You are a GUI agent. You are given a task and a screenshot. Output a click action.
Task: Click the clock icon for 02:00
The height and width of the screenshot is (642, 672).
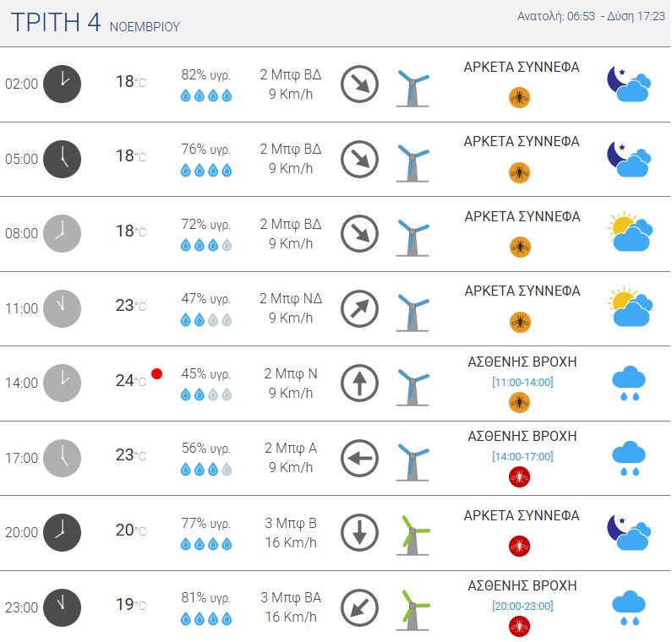(x=62, y=84)
